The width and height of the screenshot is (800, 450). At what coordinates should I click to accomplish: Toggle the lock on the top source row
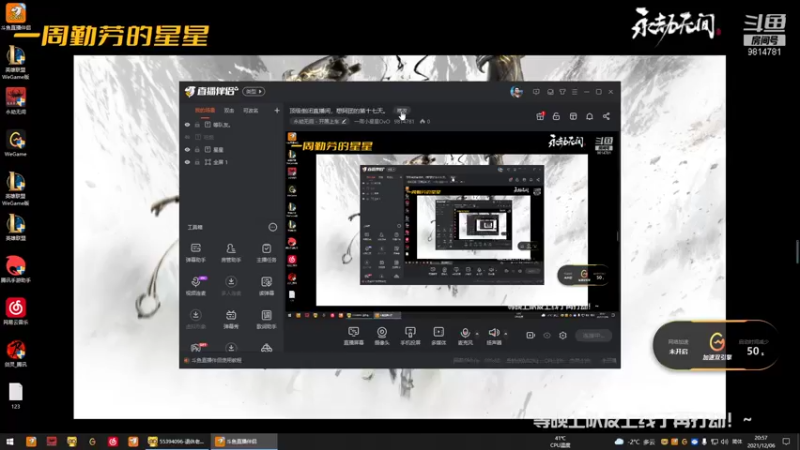tap(197, 124)
